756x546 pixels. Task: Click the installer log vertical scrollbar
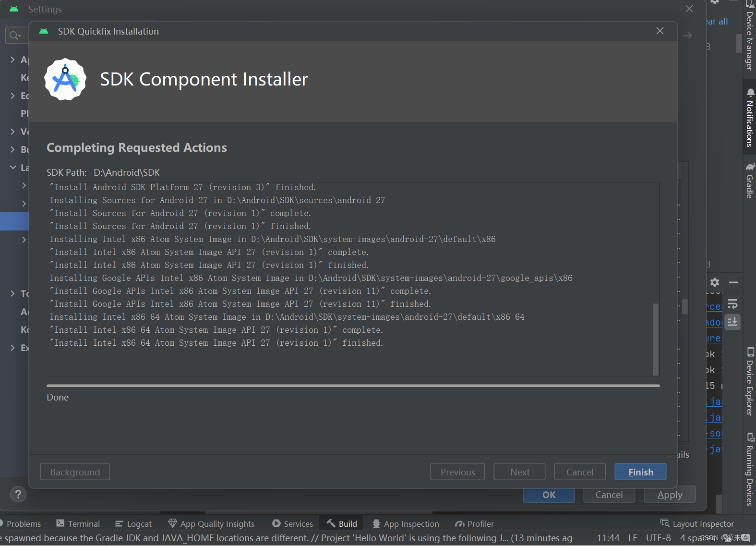(656, 339)
